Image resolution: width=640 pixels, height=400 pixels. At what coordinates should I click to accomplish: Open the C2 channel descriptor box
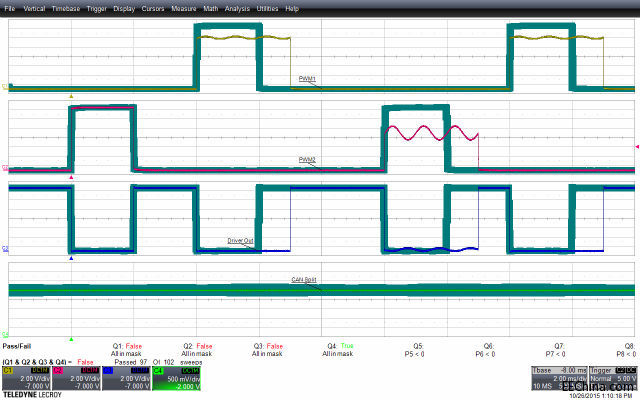pyautogui.click(x=76, y=378)
